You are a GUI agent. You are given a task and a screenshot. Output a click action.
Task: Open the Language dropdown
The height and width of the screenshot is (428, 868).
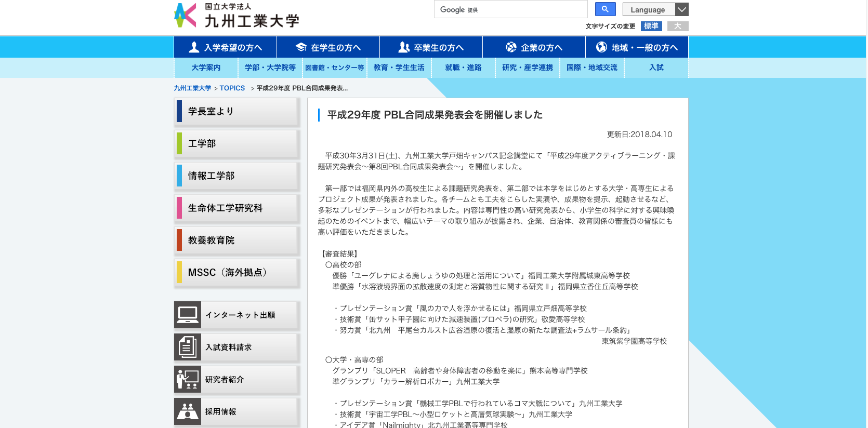648,9
